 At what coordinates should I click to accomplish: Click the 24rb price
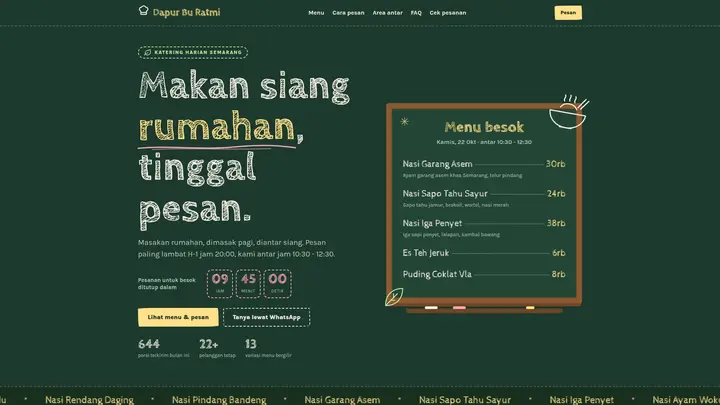coord(556,194)
